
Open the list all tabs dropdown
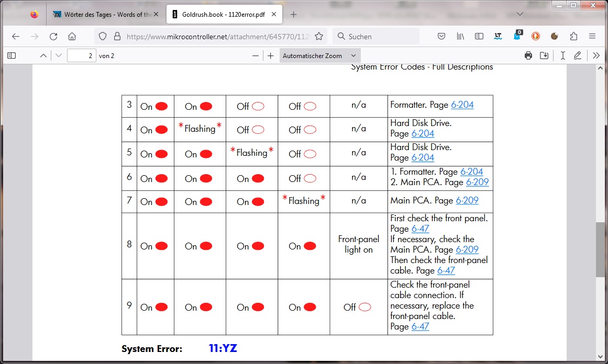click(x=520, y=14)
